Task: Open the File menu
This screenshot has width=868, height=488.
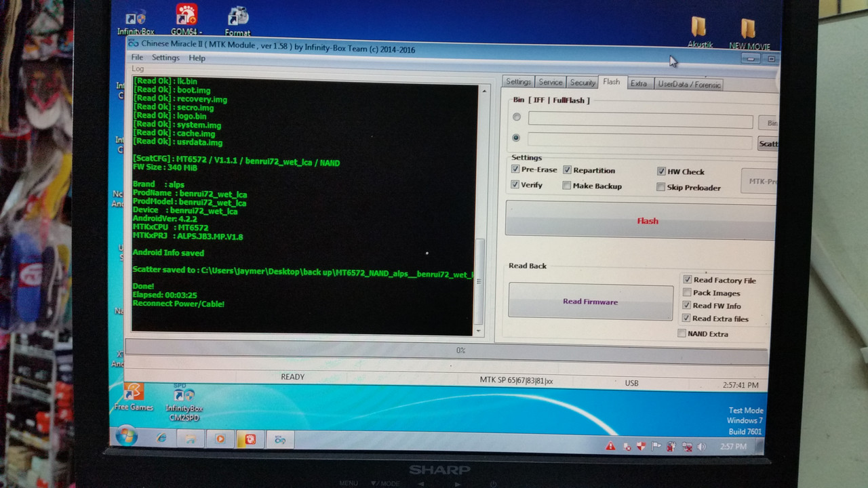Action: (x=137, y=58)
